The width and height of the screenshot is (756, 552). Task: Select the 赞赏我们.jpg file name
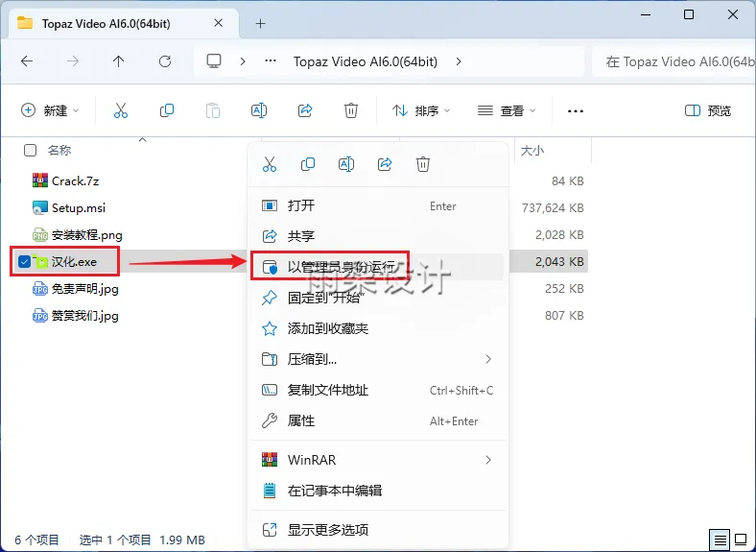(84, 316)
